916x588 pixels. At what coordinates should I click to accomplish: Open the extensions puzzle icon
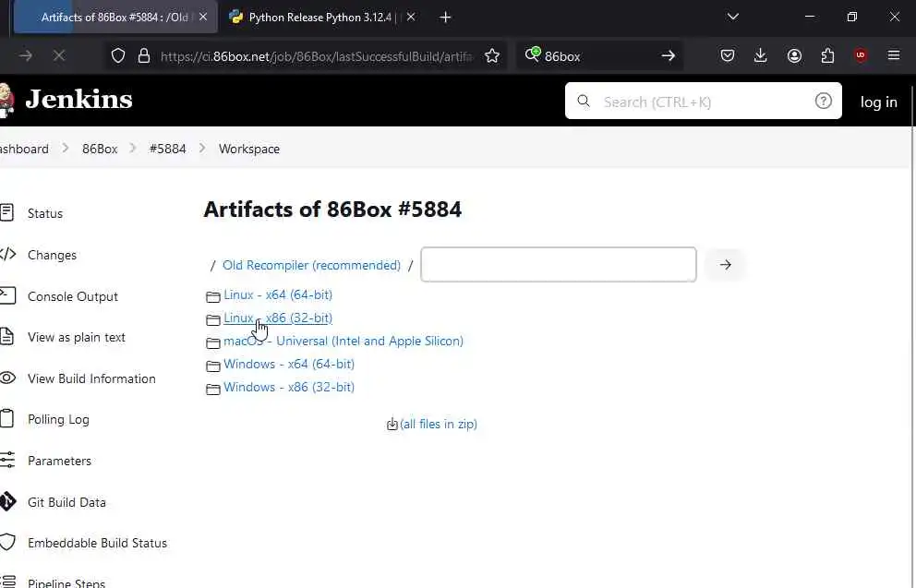point(827,55)
